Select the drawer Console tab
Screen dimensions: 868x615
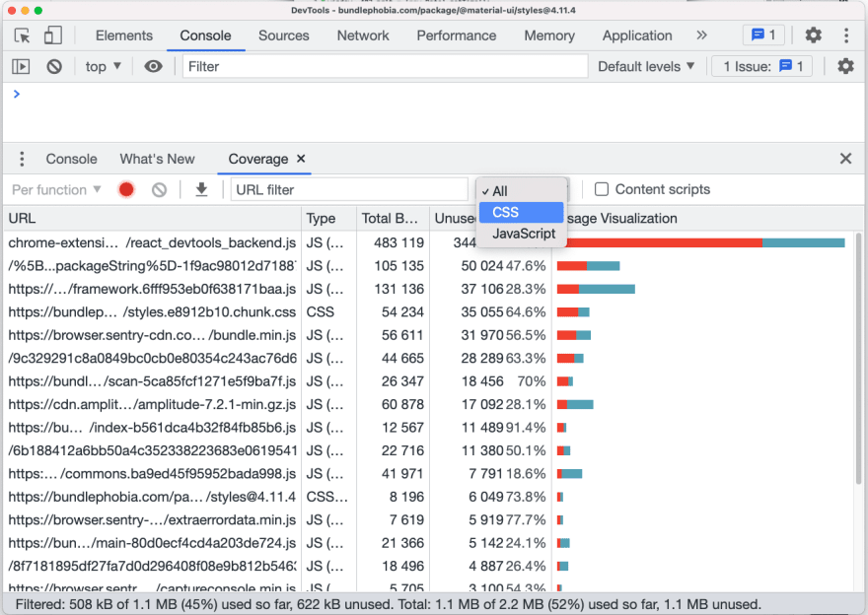point(71,159)
